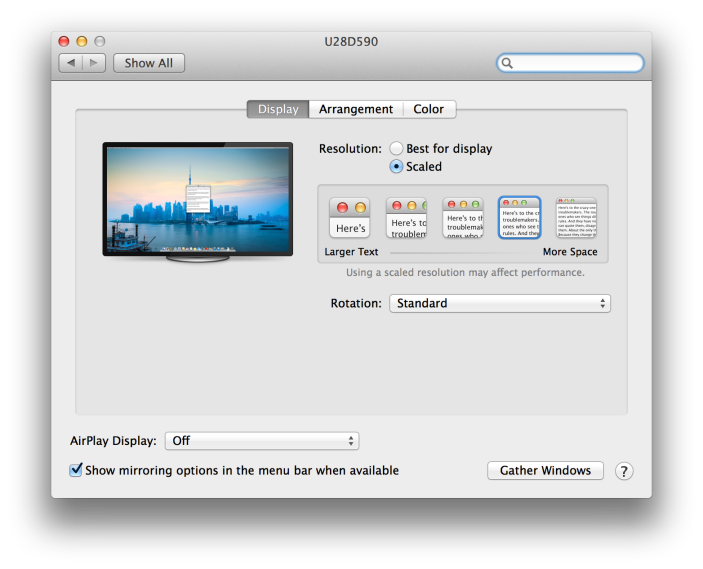Click the display preview monitor image
Screen dimensions: 703x569
[x=198, y=200]
